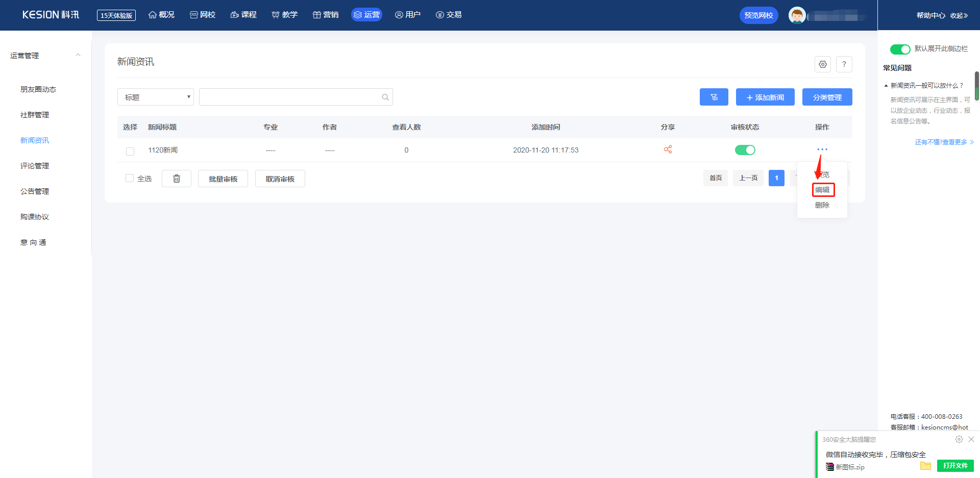Screen dimensions: 980x478
Task: Click the help sidebar scrollbar
Action: [977, 86]
